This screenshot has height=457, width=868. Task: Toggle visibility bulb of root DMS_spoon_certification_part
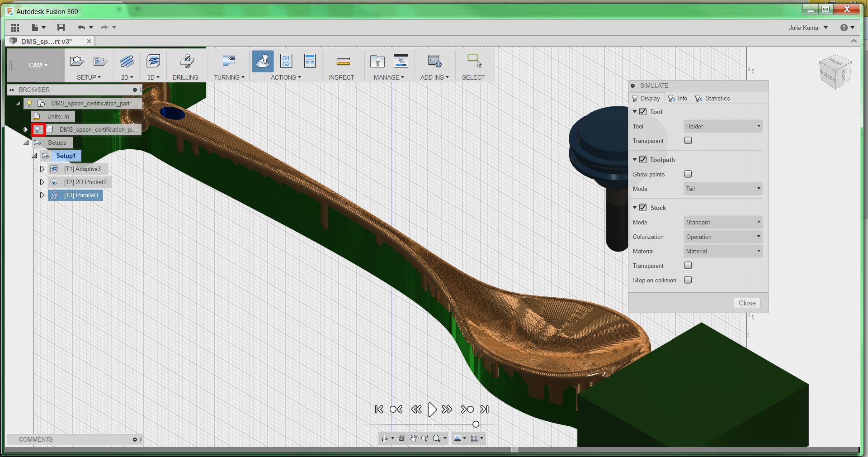[29, 104]
